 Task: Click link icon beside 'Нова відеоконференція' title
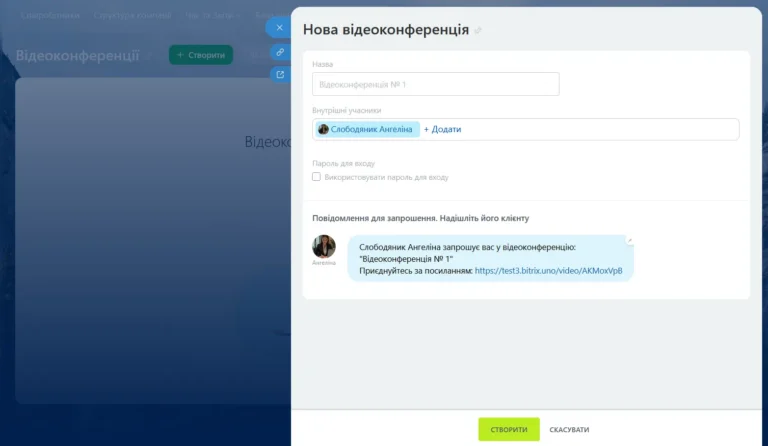478,30
